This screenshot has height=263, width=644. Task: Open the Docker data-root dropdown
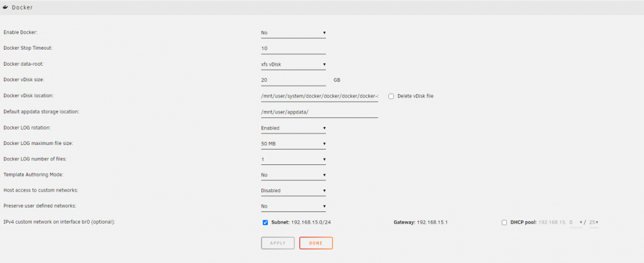293,64
